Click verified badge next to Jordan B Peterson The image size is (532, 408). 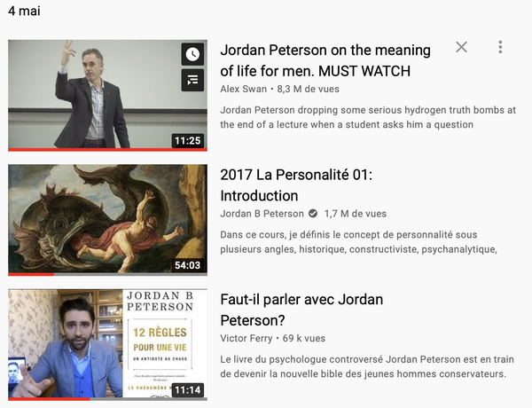point(313,214)
